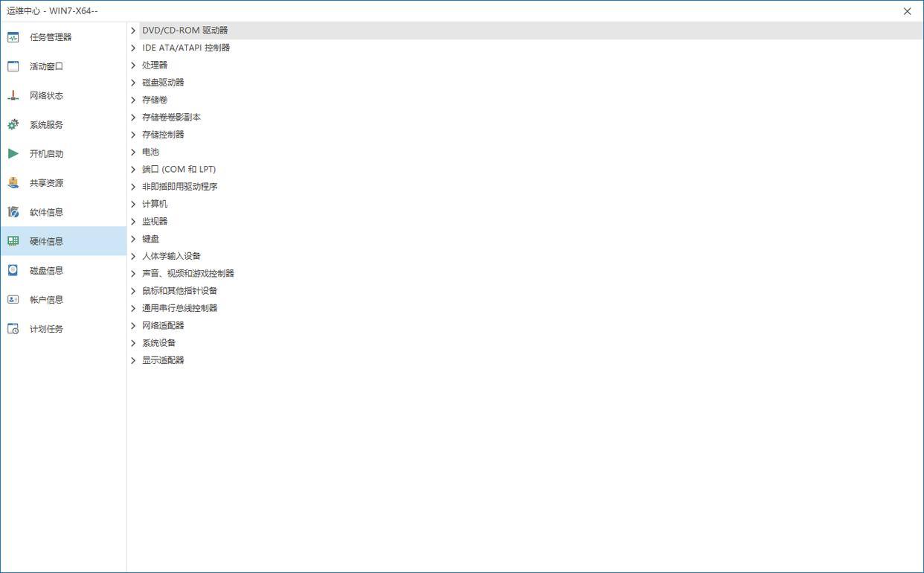Expand the 人体学输入设备 node arrow
Screen dimensions: 924x573
point(133,256)
